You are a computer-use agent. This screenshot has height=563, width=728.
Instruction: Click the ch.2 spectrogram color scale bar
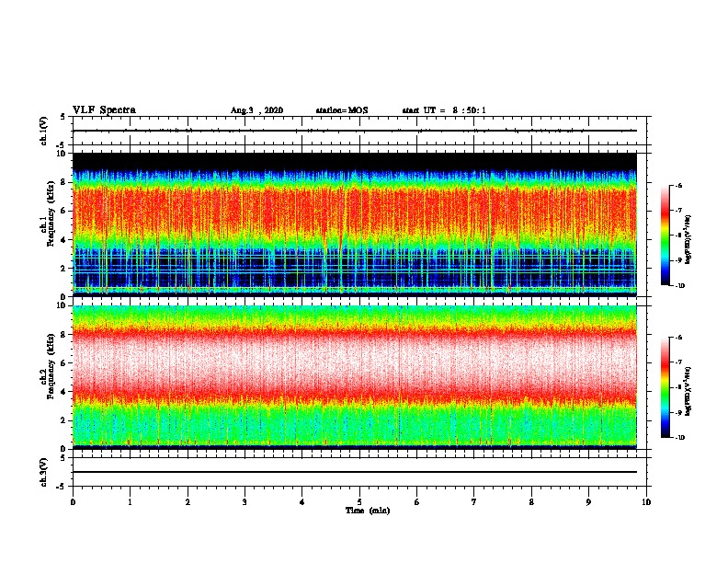pos(665,387)
